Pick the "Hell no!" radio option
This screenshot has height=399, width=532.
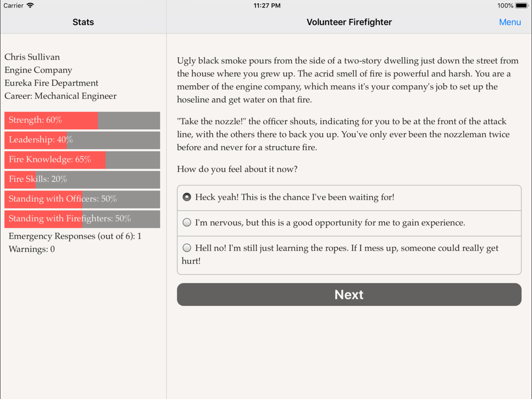(x=187, y=248)
